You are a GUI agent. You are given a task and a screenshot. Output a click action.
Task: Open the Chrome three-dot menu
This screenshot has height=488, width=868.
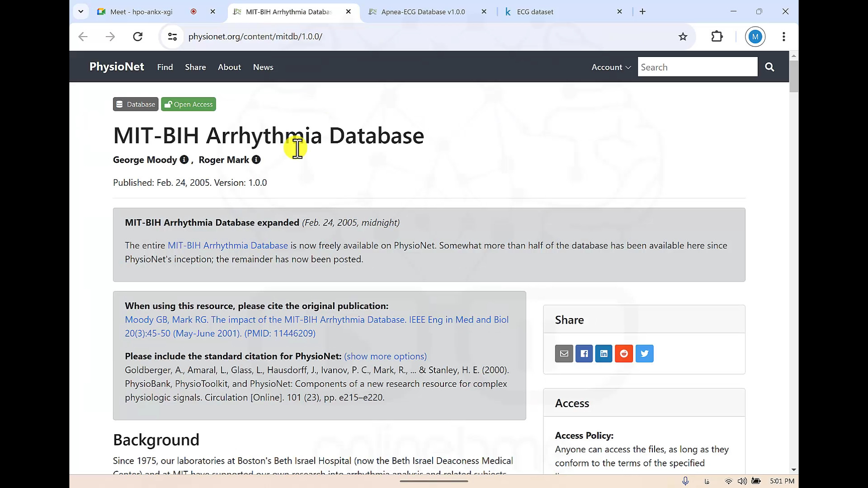pyautogui.click(x=784, y=37)
